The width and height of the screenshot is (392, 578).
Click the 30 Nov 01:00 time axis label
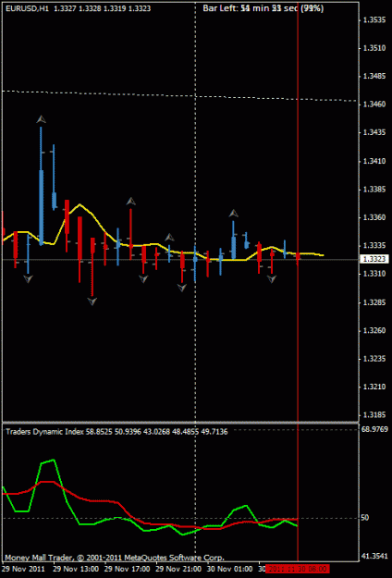(230, 570)
